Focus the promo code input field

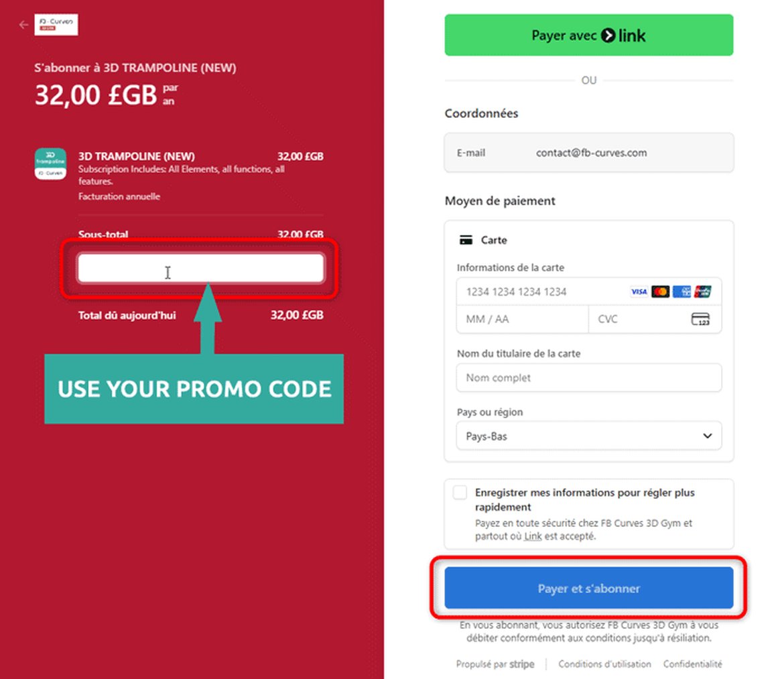(201, 269)
